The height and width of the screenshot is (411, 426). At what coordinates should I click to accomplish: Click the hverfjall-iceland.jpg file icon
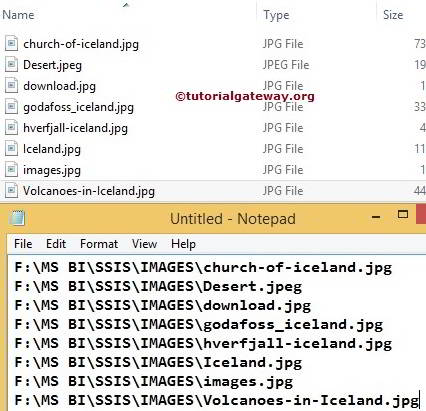pyautogui.click(x=11, y=128)
